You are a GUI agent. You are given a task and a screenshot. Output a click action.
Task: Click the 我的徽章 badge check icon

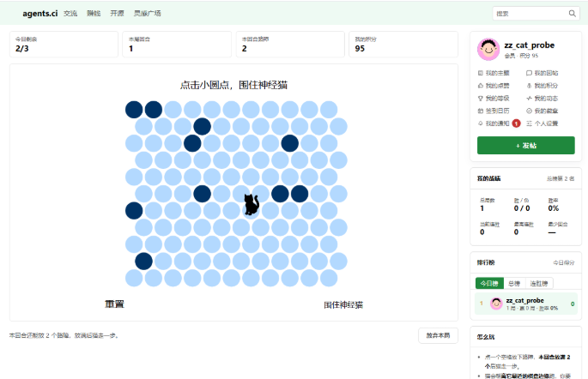coord(529,111)
